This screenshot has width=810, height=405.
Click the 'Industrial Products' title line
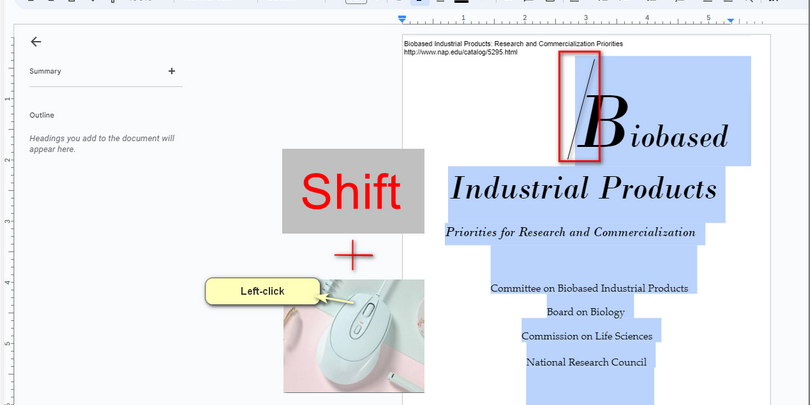click(x=584, y=189)
